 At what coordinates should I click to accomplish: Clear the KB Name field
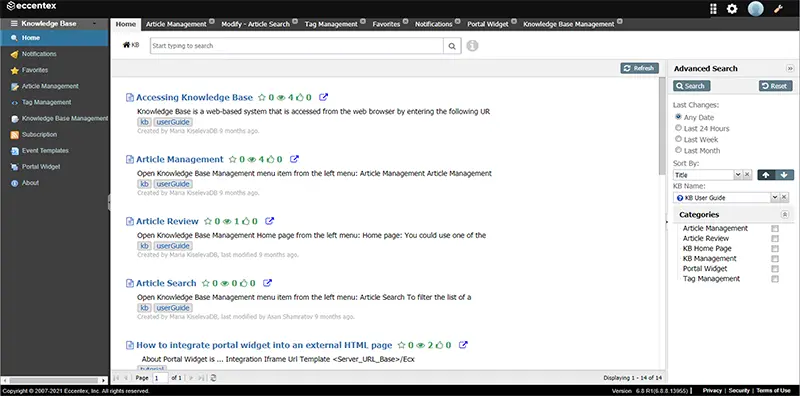pos(785,197)
